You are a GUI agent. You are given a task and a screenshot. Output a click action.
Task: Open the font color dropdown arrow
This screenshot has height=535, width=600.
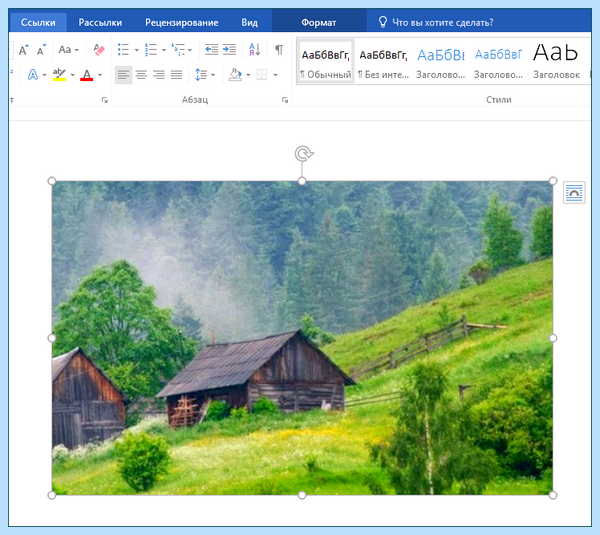click(100, 75)
